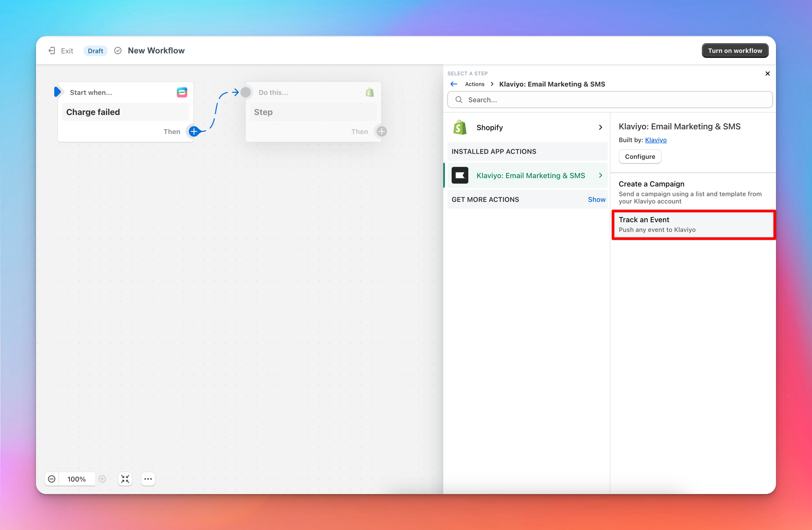The image size is (812, 530).
Task: Click the Shopify logo icon in list
Action: click(460, 127)
